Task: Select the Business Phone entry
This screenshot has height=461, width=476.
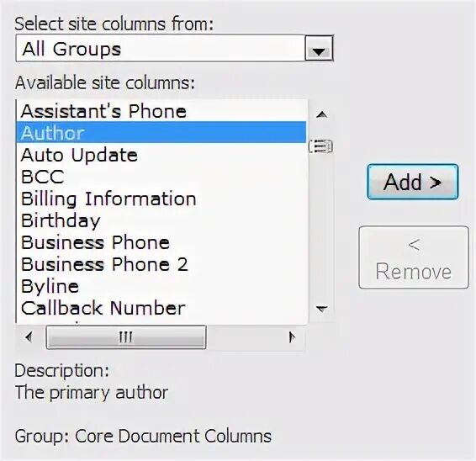Action: pyautogui.click(x=161, y=242)
